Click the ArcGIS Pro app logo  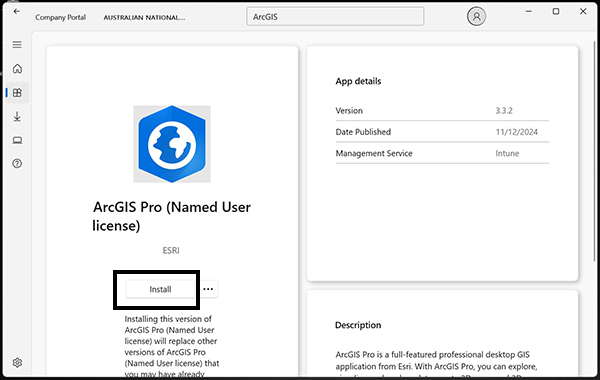[x=172, y=144]
